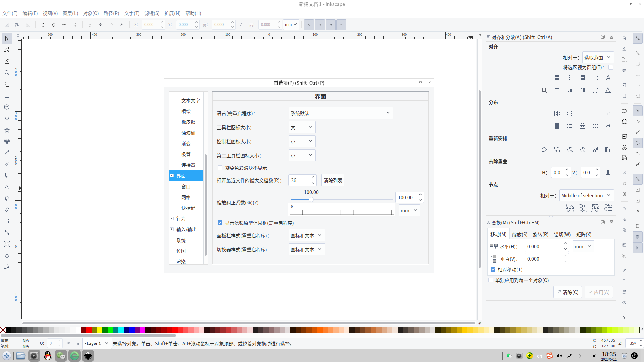Click the 清除列表 button
The width and height of the screenshot is (644, 362).
[x=333, y=180]
